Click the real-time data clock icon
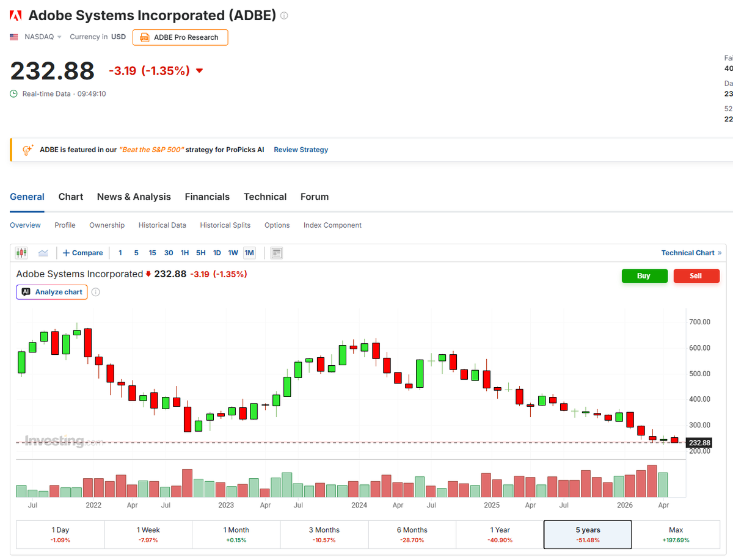733x560 pixels. 14,94
